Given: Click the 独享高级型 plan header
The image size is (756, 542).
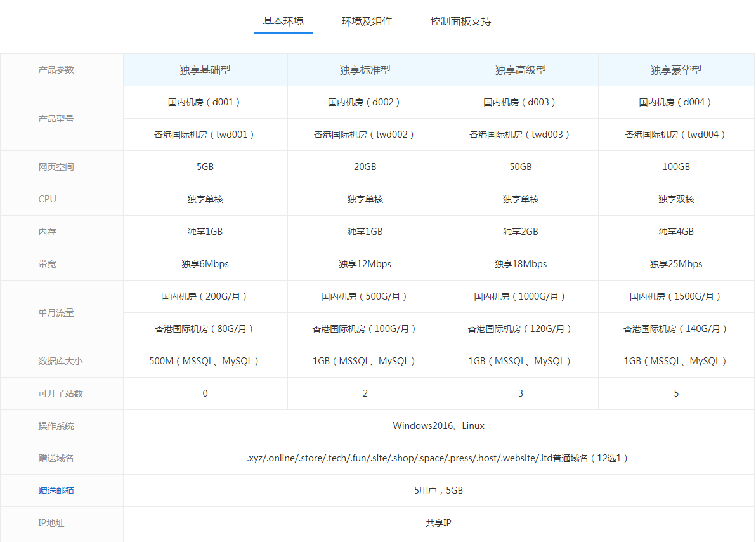Looking at the screenshot, I should pyautogui.click(x=520, y=70).
